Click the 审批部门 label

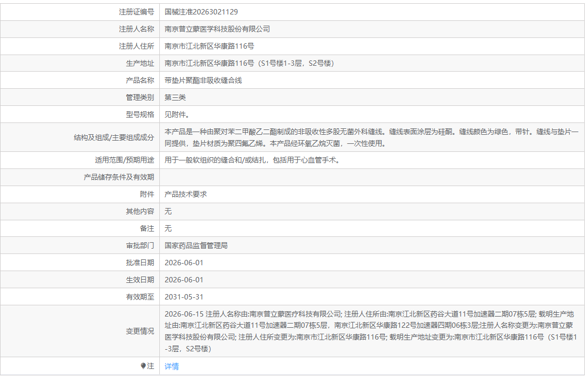(140, 245)
